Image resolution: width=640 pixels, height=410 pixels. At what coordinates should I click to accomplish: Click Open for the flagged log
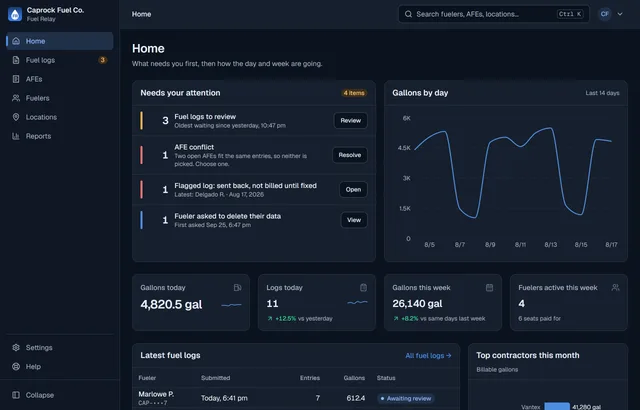(x=353, y=189)
